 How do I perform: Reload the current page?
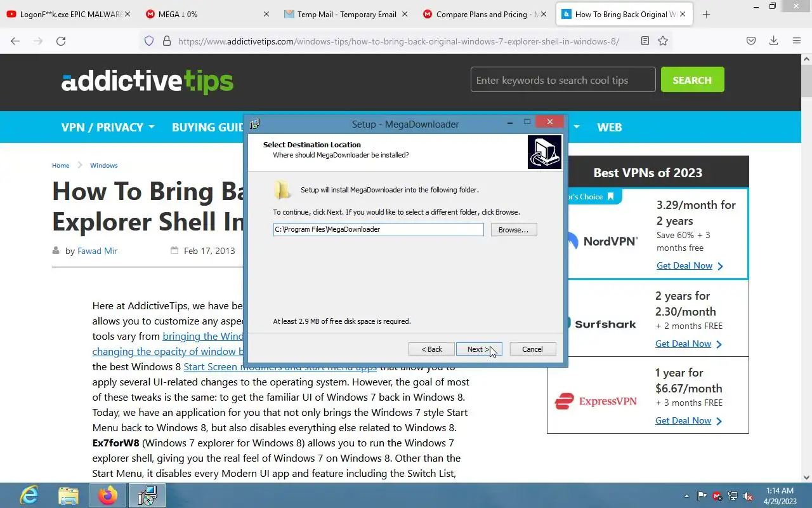point(61,41)
